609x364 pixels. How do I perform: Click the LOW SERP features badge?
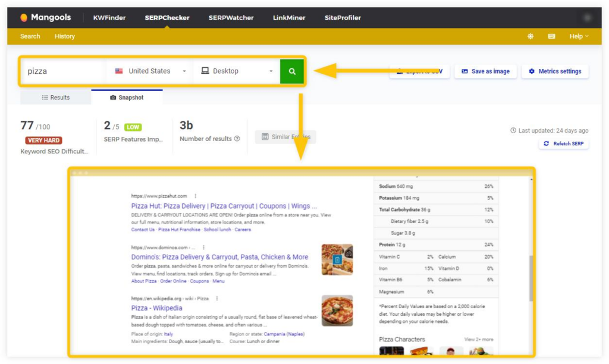[133, 127]
